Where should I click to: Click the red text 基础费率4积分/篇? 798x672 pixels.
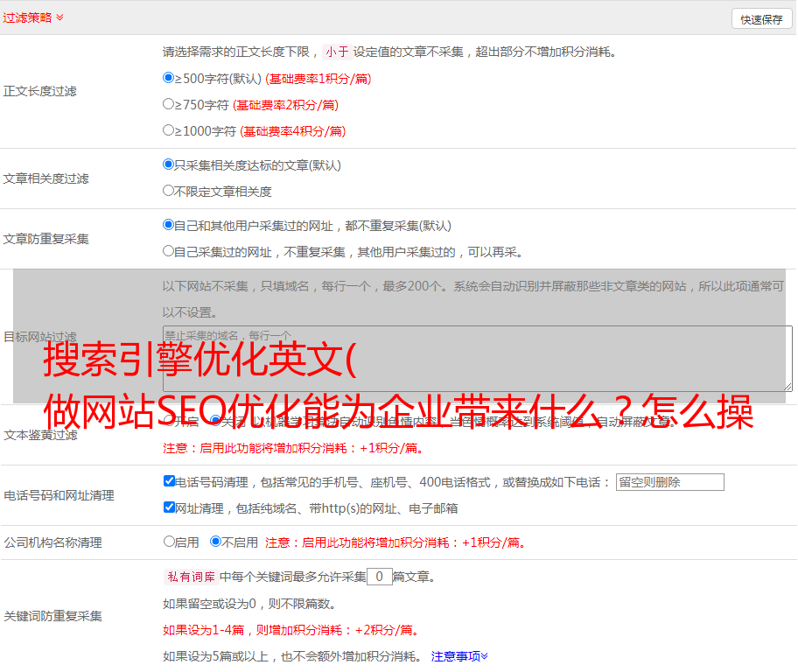(293, 131)
